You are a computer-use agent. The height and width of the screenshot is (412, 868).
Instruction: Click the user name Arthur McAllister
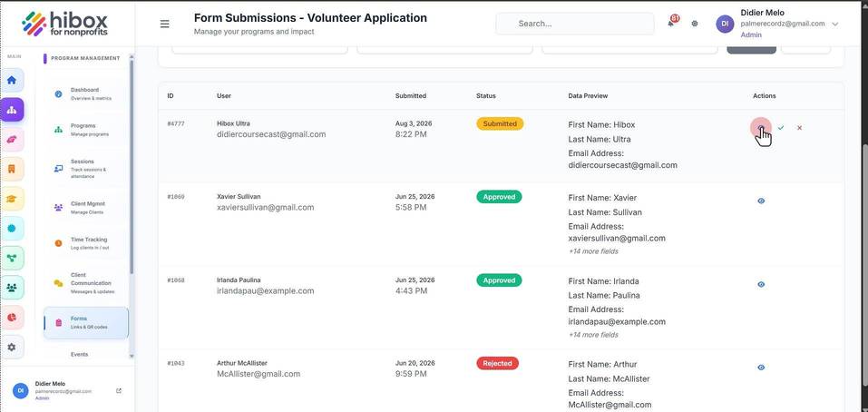coord(242,363)
